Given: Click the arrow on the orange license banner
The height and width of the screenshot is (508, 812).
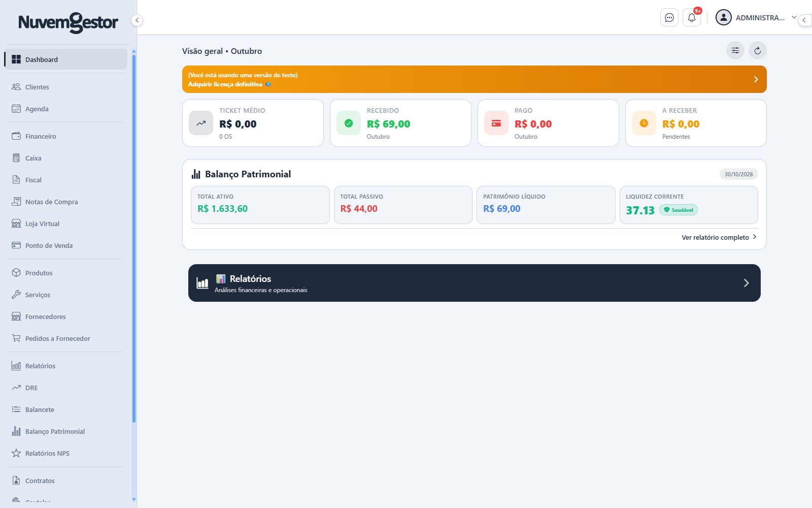Looking at the screenshot, I should click(x=756, y=79).
